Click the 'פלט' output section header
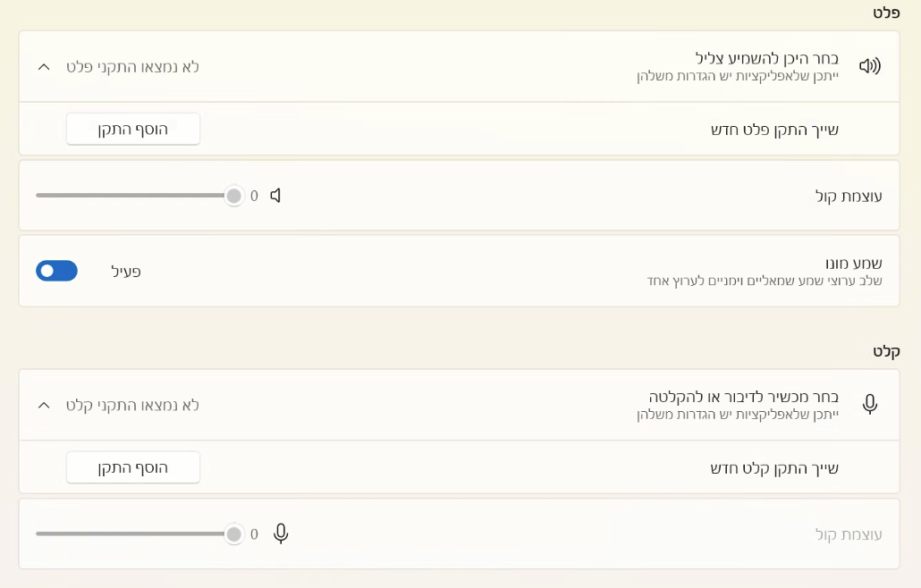The image size is (921, 588). (885, 13)
